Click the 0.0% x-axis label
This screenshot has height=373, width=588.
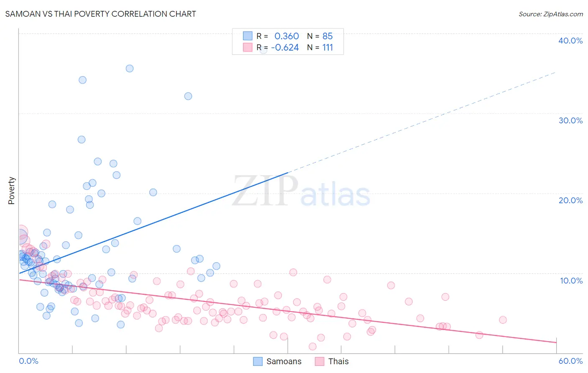28,361
